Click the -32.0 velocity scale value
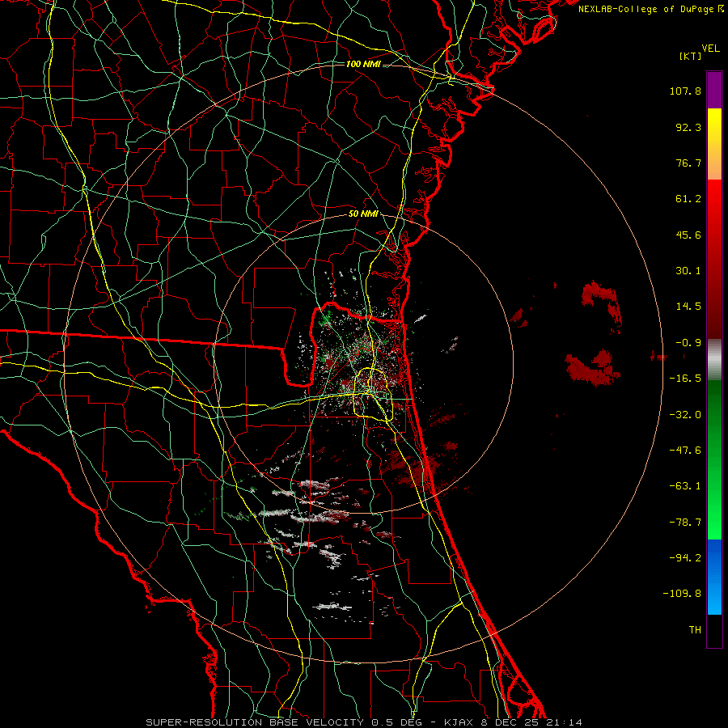The height and width of the screenshot is (728, 728). [685, 415]
